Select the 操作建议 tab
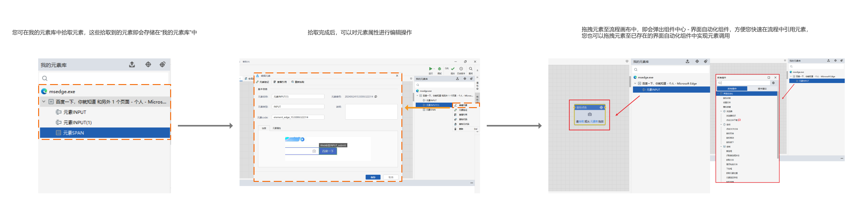Viewport: 868px width, 224px height. pos(762,89)
